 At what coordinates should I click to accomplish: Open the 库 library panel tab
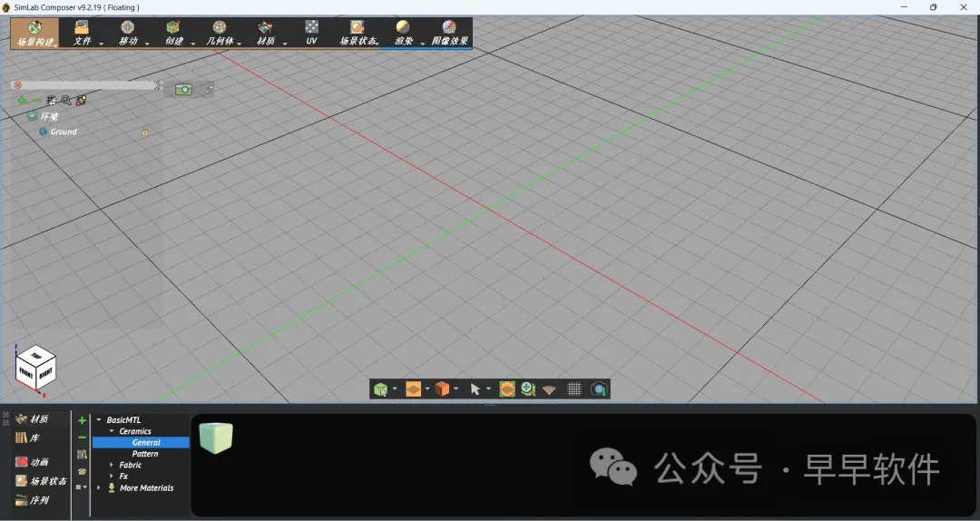(x=27, y=437)
